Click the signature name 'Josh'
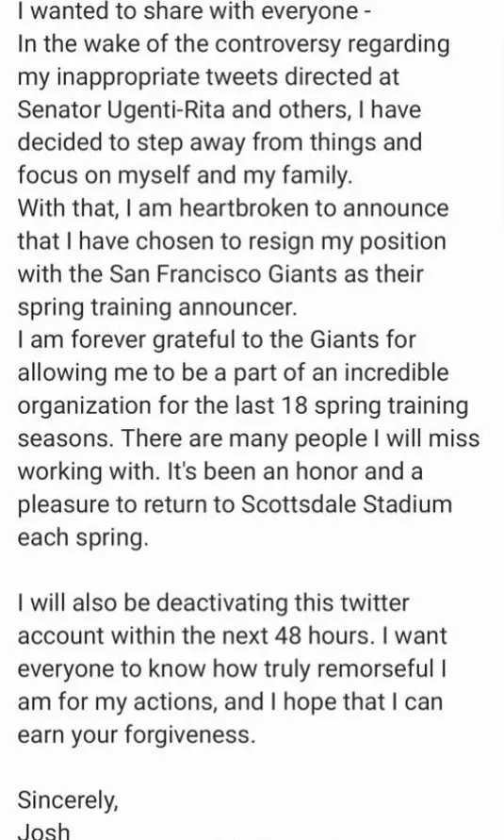 [43, 831]
